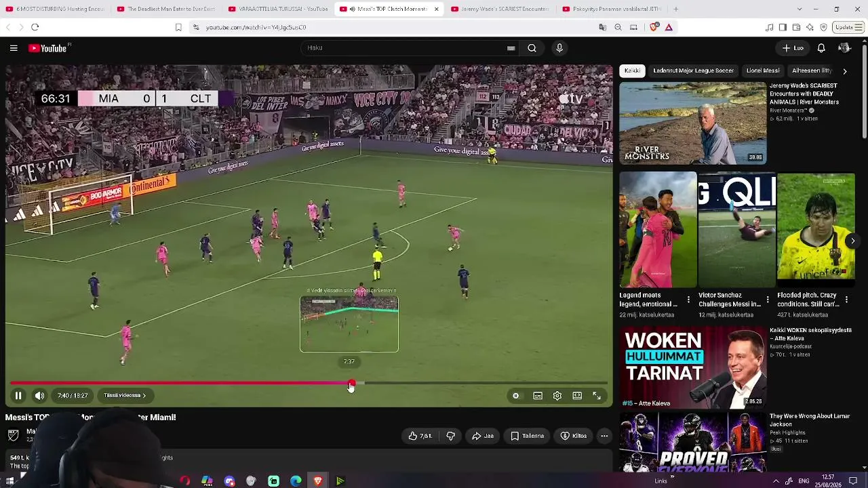
Task: Go to the YouTube home logo
Action: pyautogui.click(x=47, y=48)
